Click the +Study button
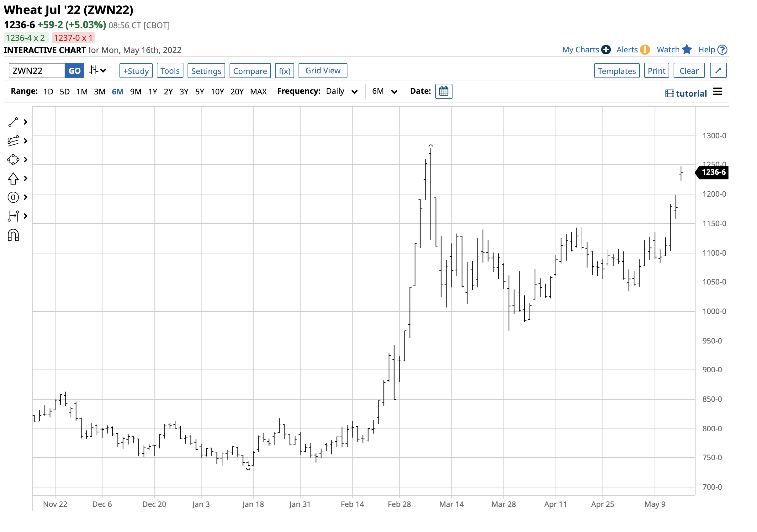Screen dimensions: 757x532 click(136, 71)
